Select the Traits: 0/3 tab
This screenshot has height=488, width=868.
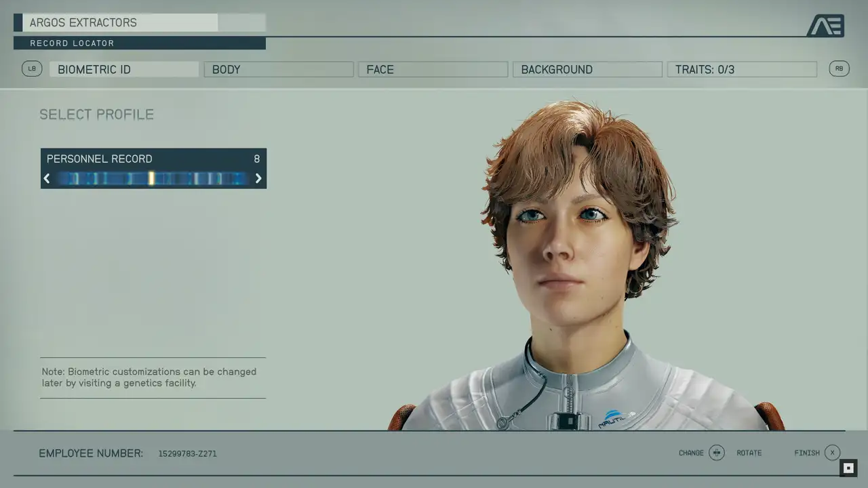pos(742,69)
